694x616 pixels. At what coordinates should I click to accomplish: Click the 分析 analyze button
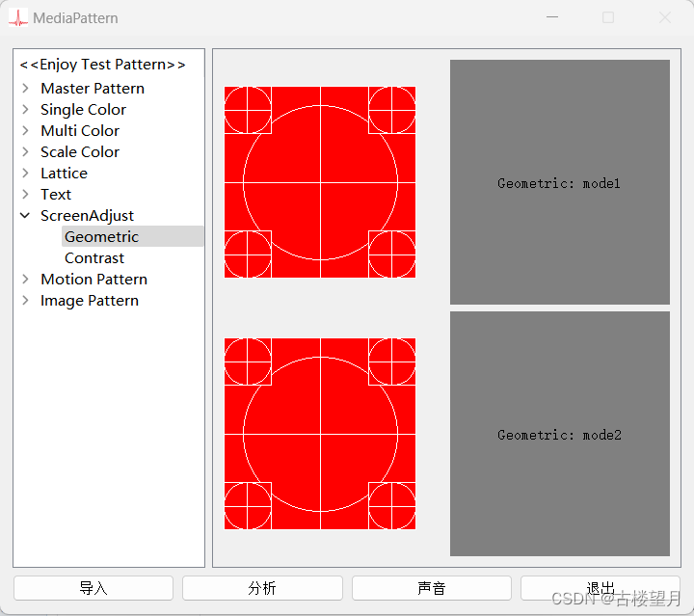coord(262,588)
